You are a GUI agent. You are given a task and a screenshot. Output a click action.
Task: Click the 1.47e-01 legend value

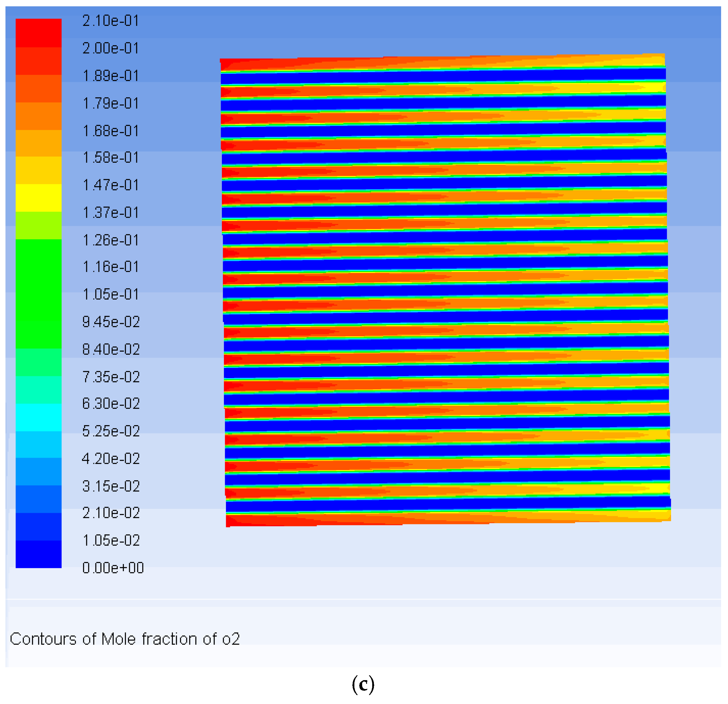[110, 185]
